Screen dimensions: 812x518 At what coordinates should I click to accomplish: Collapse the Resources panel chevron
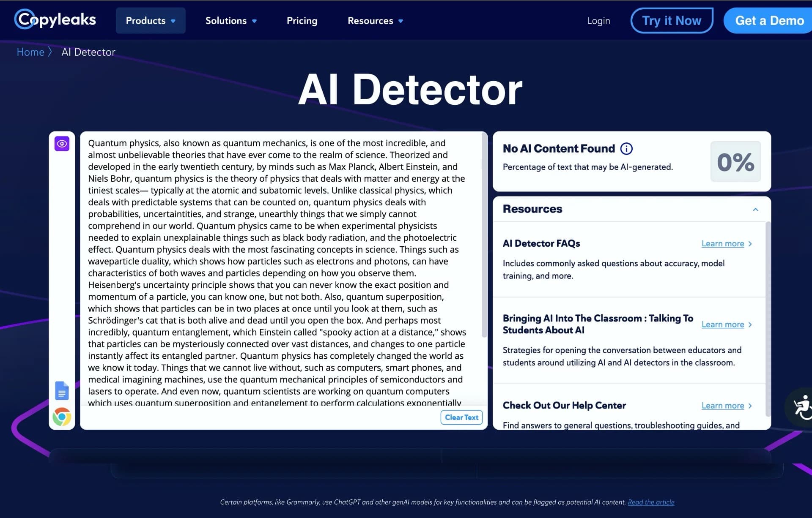click(x=755, y=210)
